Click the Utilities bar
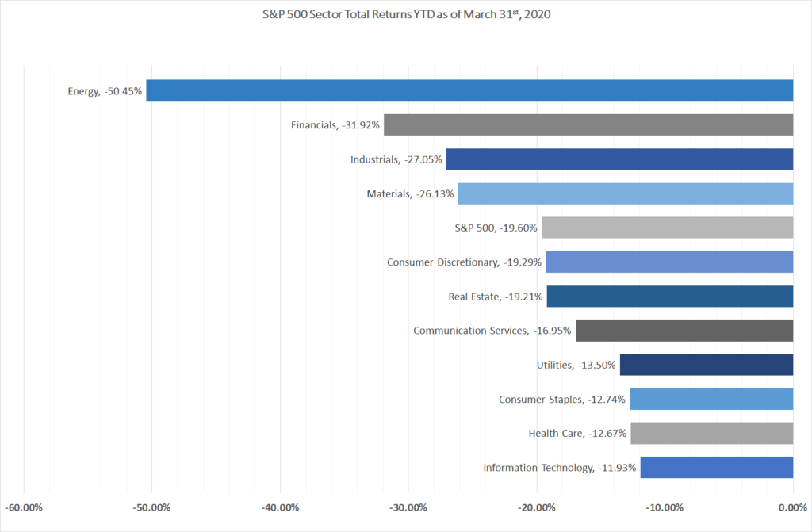The image size is (812, 532). 707,365
